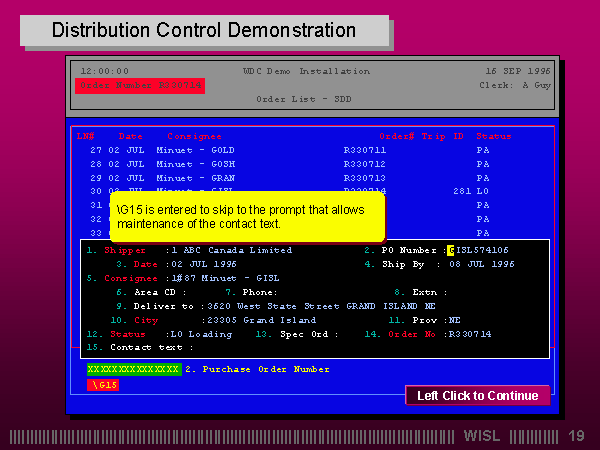
Task: Click the Contact text field label
Action: pyautogui.click(x=146, y=347)
